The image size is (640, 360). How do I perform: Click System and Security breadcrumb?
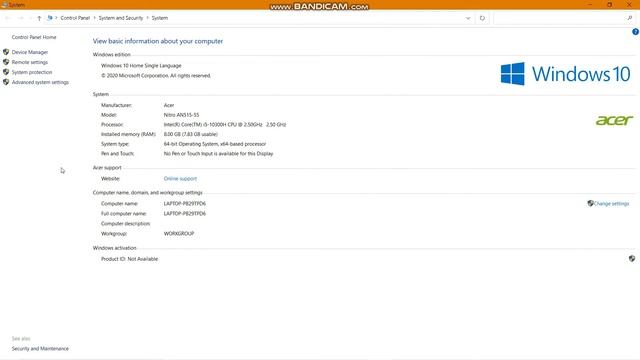[121, 18]
